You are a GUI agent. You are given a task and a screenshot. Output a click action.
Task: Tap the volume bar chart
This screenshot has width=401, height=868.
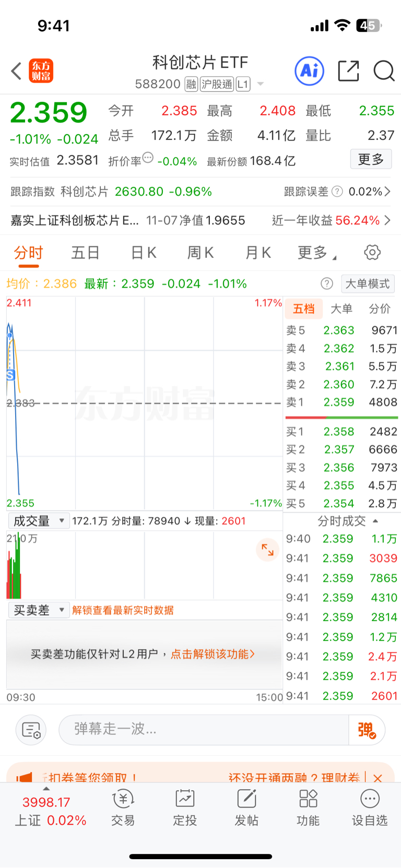(144, 565)
